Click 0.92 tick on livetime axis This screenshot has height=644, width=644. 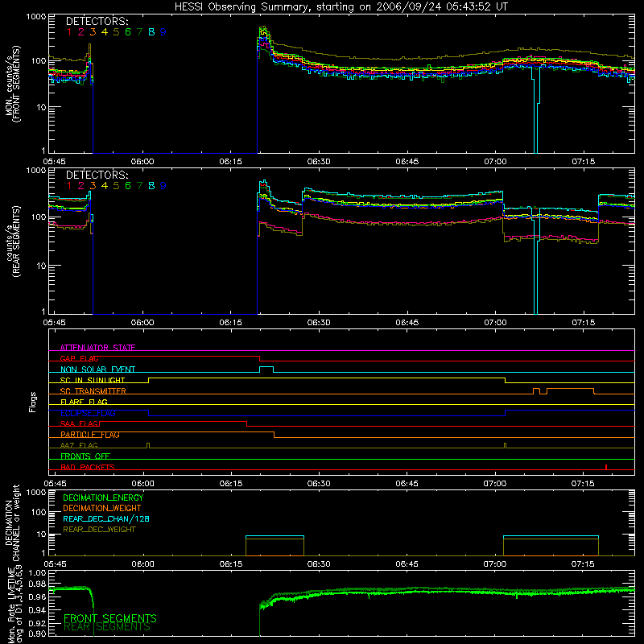(x=37, y=621)
